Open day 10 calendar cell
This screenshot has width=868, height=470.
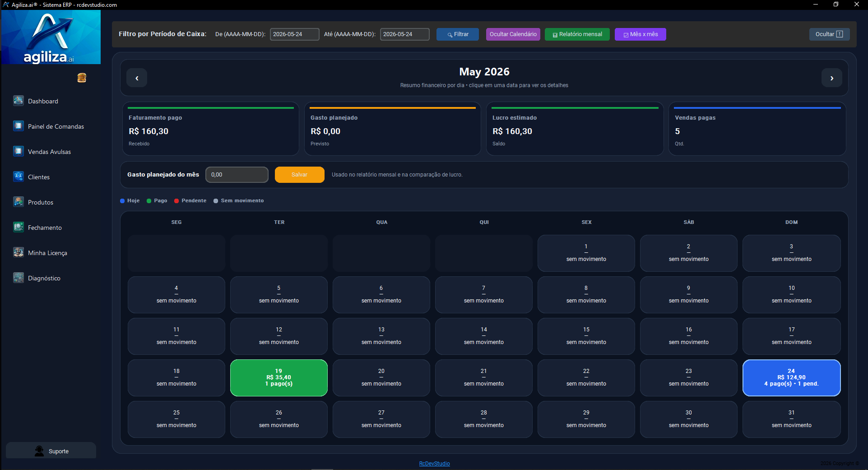(791, 295)
